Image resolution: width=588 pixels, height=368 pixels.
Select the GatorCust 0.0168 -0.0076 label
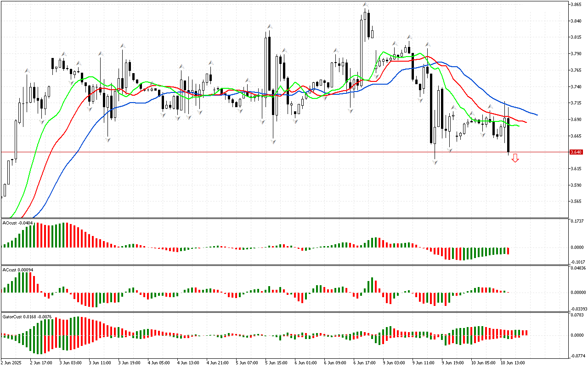[27, 316]
